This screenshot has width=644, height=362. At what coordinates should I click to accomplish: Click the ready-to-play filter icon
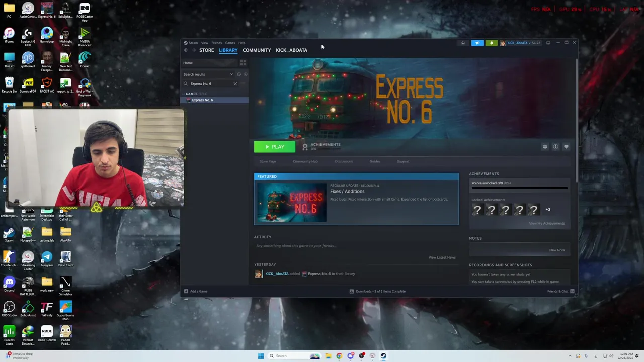point(245,74)
